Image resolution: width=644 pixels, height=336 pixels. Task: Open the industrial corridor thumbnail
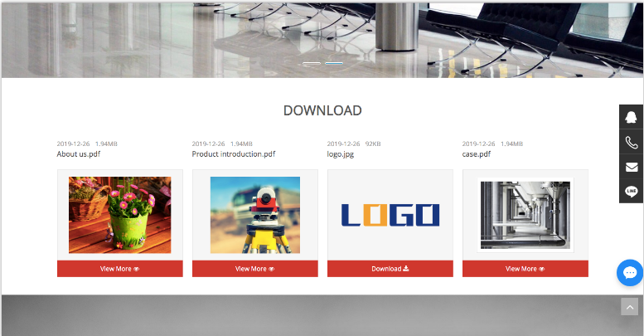(x=525, y=215)
